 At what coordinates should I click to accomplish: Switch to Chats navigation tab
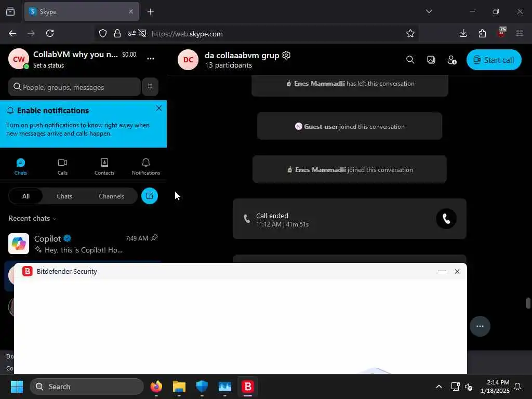pos(21,167)
